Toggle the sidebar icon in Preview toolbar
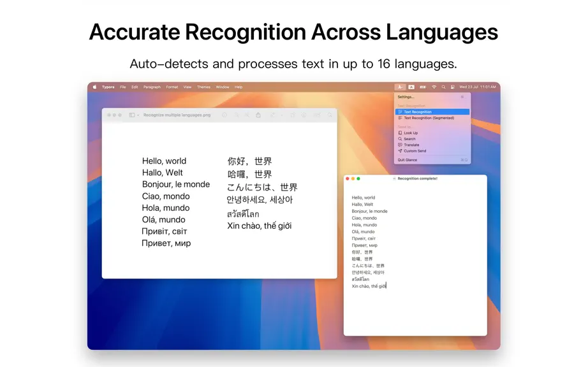Image resolution: width=588 pixels, height=367 pixels. 131,115
